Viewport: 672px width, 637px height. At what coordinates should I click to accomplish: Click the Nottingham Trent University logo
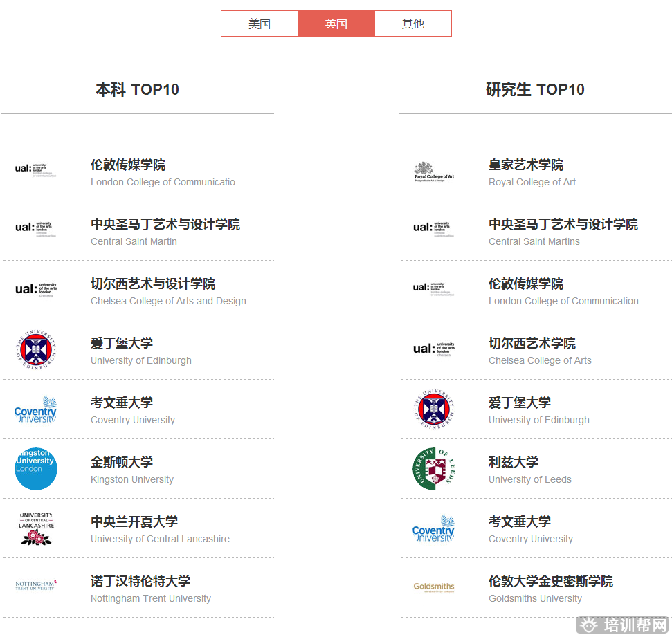(x=36, y=585)
